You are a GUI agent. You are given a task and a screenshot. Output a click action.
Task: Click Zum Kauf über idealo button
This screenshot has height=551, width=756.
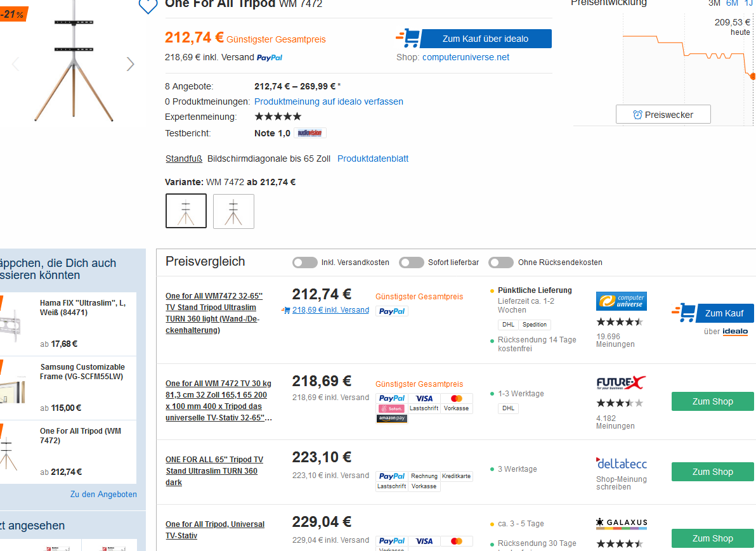(x=485, y=39)
